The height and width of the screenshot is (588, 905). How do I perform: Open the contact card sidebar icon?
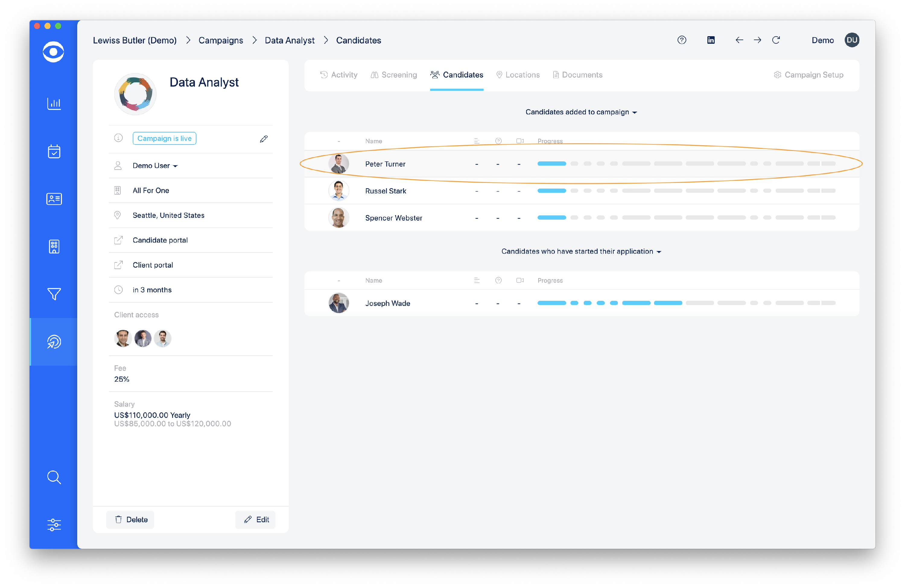(54, 199)
